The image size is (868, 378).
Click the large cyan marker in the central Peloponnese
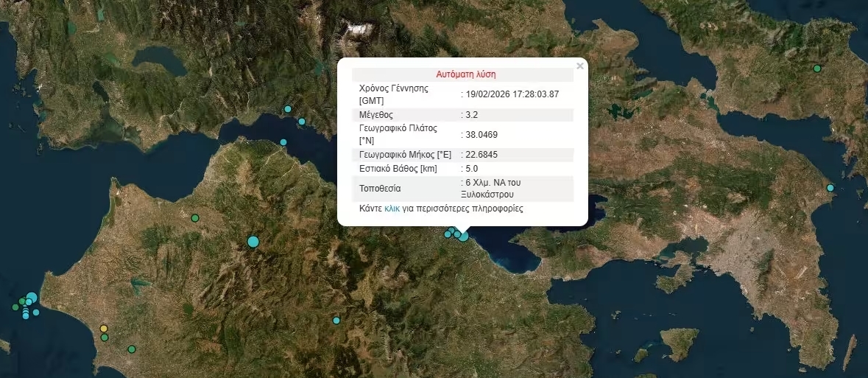click(253, 241)
